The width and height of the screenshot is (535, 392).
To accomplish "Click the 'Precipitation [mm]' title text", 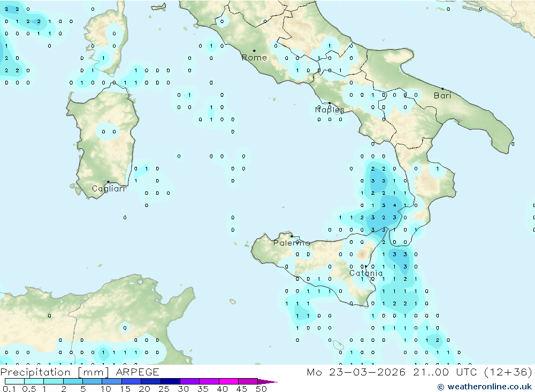I will pos(55,372).
